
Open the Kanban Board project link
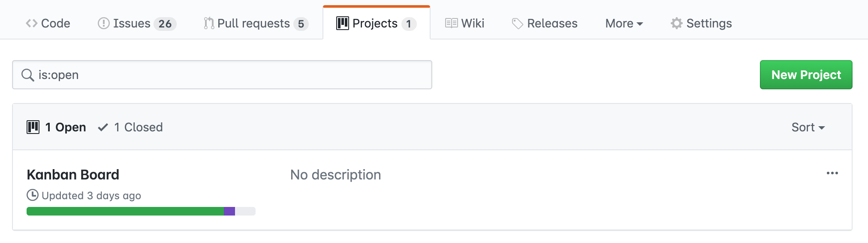coord(73,175)
